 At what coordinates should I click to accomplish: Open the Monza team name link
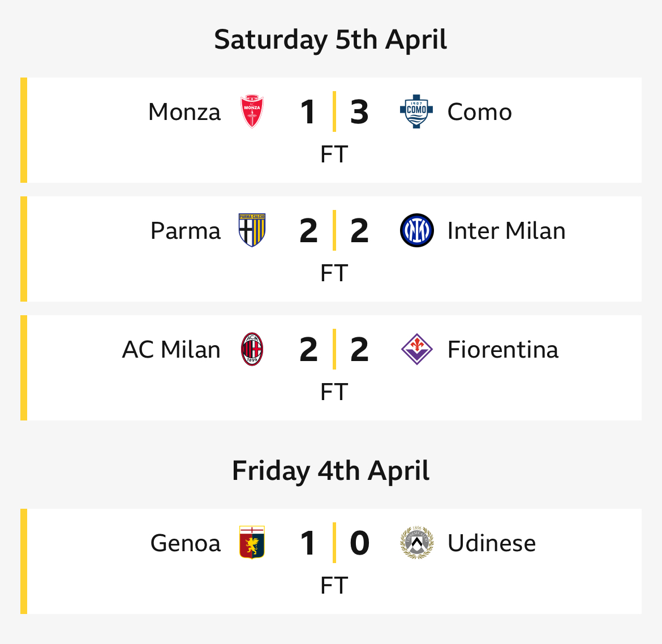coord(184,112)
